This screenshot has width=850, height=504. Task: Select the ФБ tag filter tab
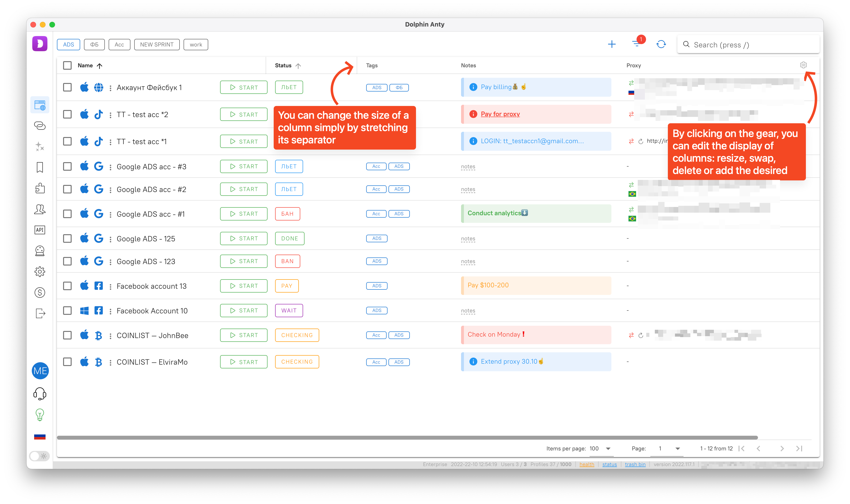[x=94, y=45]
